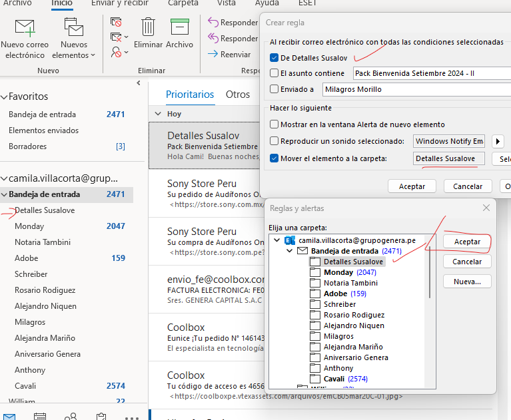The width and height of the screenshot is (511, 420).
Task: Click the Windows Notify sound field
Action: click(449, 141)
